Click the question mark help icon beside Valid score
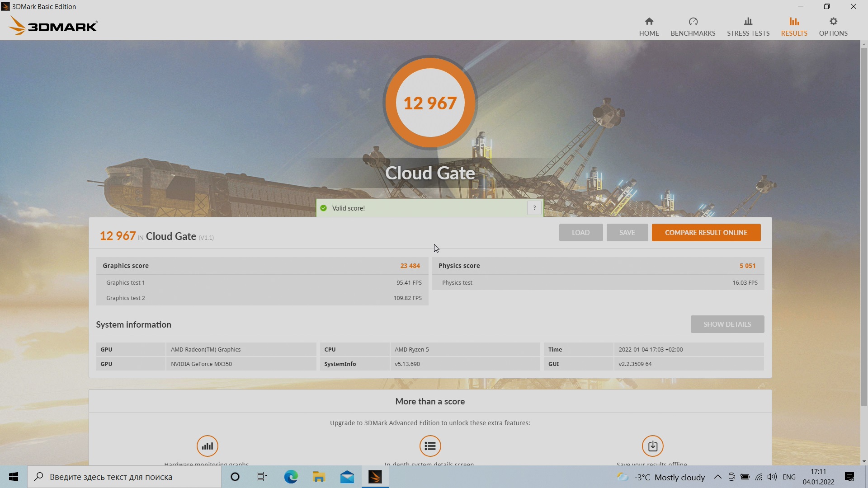The height and width of the screenshot is (488, 868). pos(534,208)
